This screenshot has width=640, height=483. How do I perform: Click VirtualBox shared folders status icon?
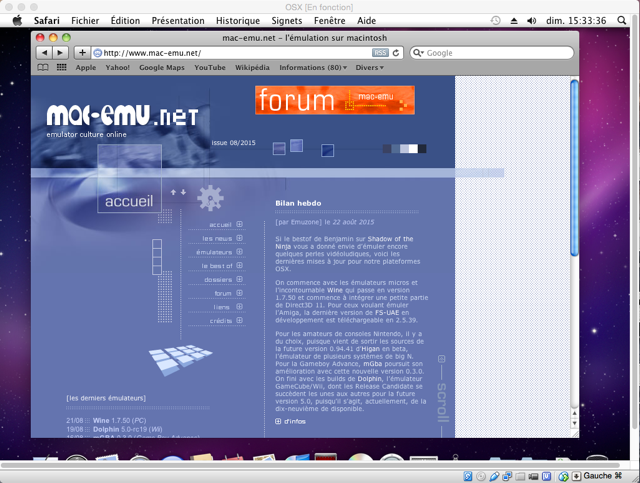[x=520, y=476]
